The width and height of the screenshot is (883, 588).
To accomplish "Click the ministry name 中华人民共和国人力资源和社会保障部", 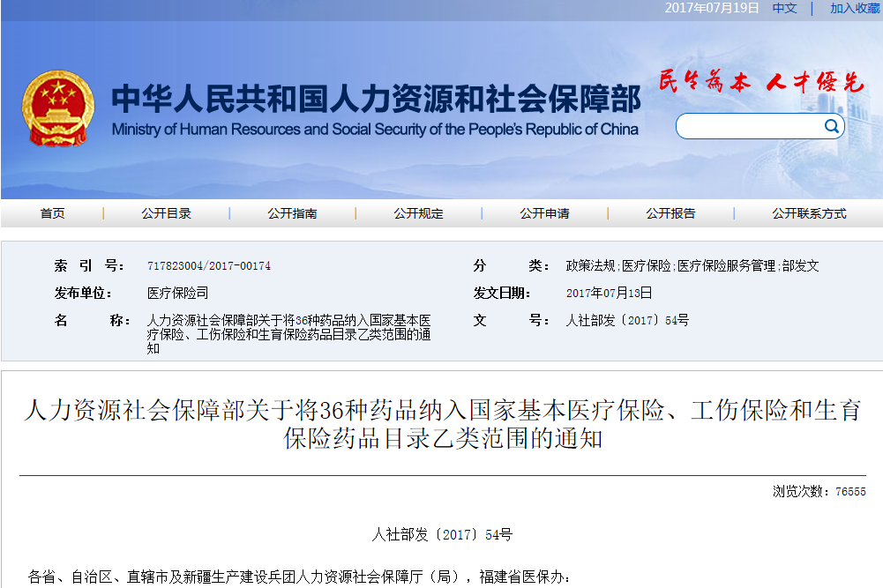I will [x=376, y=99].
